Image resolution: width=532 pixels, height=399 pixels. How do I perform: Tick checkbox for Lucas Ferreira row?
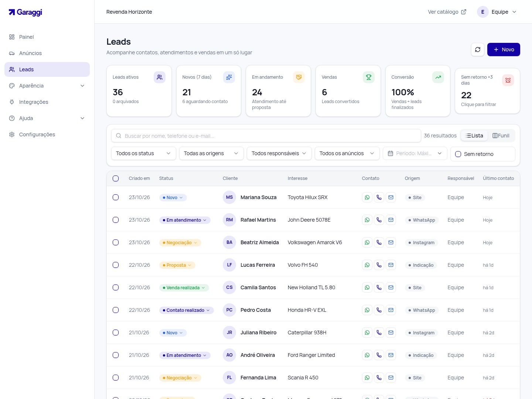click(x=116, y=265)
